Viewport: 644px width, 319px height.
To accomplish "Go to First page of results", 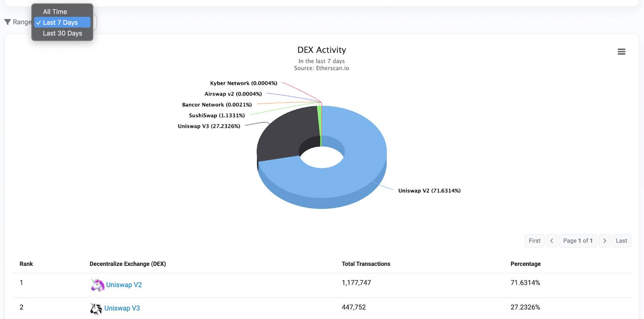I will pyautogui.click(x=535, y=241).
